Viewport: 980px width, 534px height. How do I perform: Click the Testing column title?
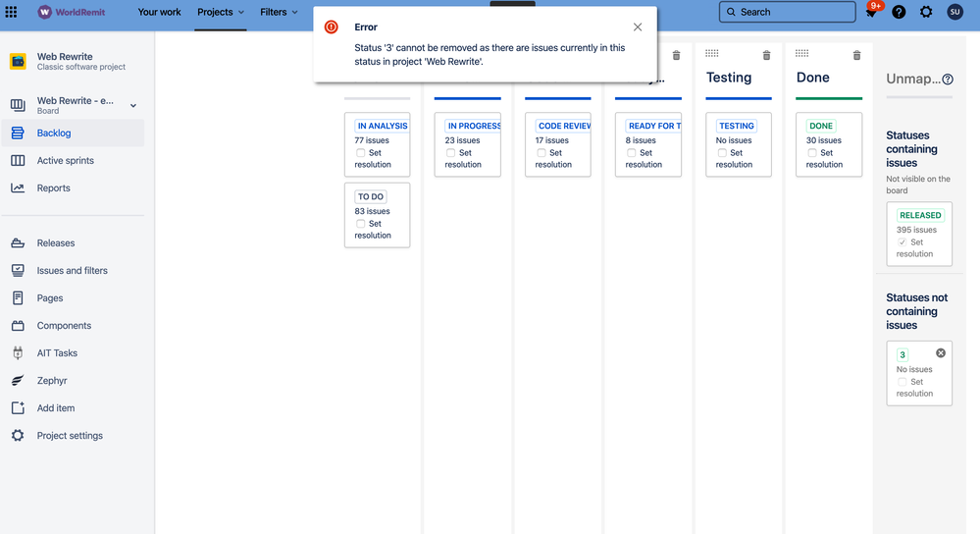(729, 78)
